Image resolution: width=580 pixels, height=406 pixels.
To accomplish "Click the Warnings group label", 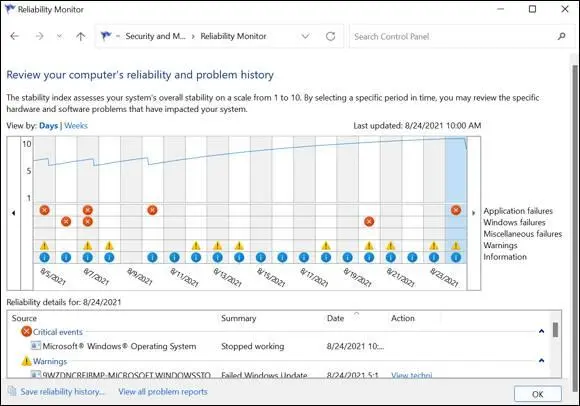I will tap(50, 361).
